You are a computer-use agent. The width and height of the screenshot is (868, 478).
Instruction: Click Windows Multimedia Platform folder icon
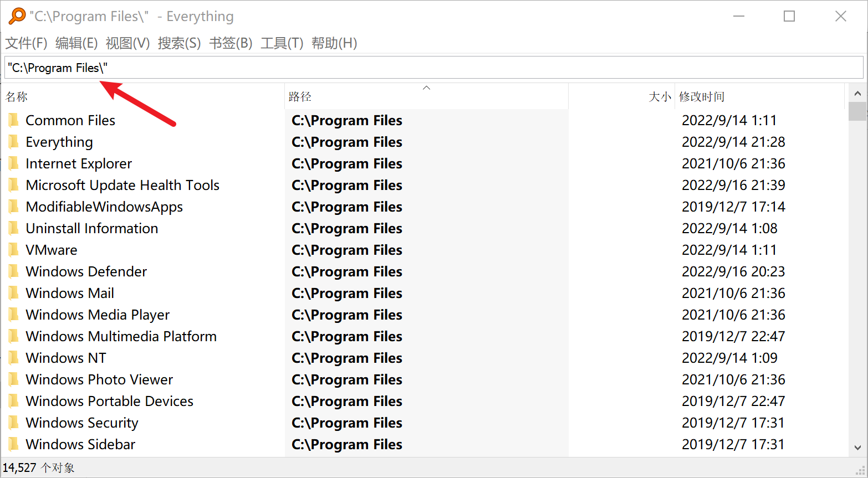[x=14, y=336]
